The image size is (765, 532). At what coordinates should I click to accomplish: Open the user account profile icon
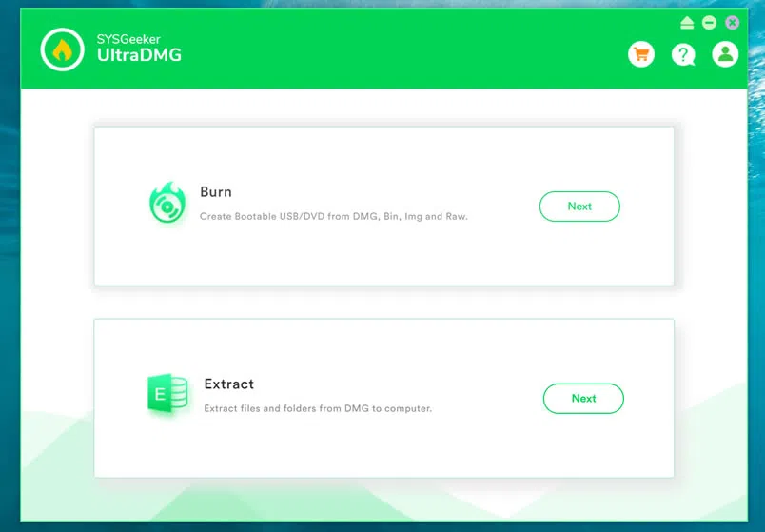click(x=725, y=54)
